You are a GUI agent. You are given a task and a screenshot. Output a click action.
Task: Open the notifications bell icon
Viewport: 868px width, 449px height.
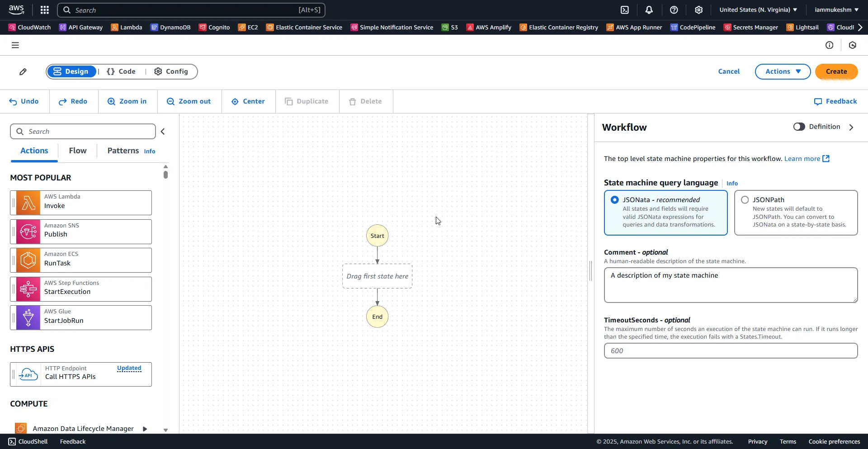pos(649,10)
